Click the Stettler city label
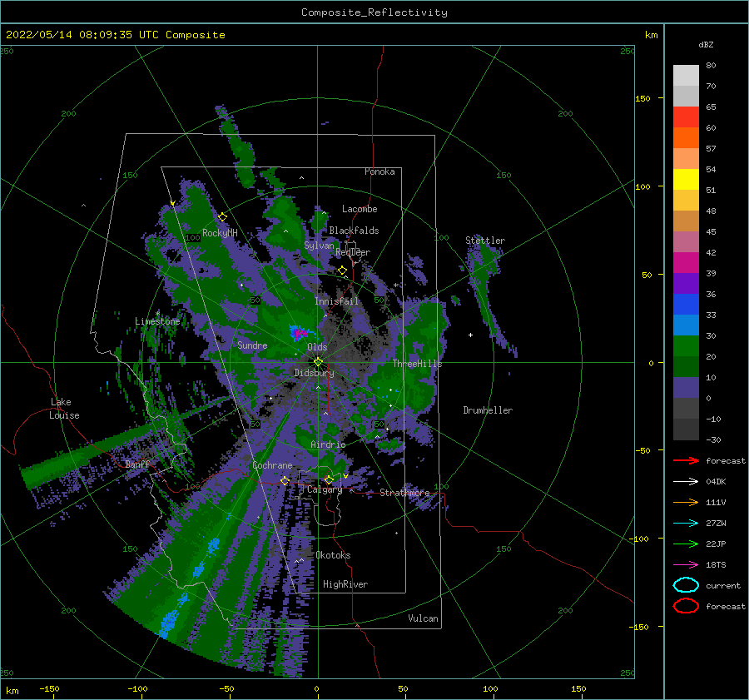This screenshot has width=749, height=700. [485, 241]
